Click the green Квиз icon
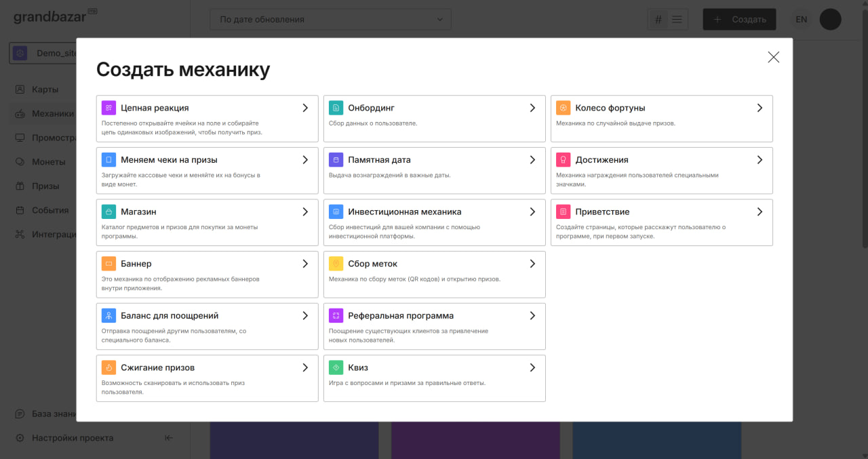Viewport: 868px width, 459px height. tap(336, 367)
